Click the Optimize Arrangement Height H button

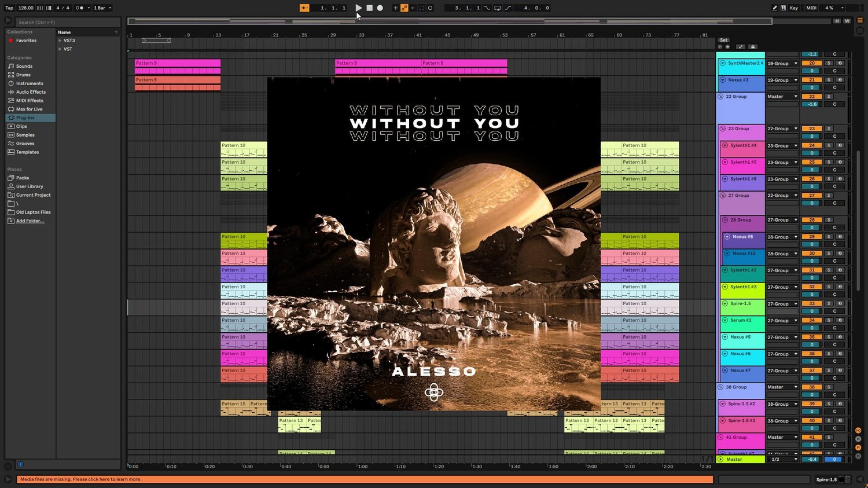[837, 21]
